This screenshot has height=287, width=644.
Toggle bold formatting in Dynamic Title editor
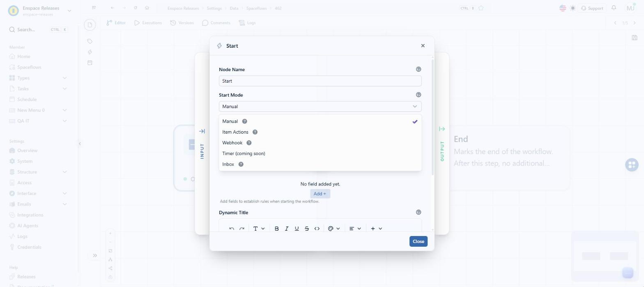[276, 229]
